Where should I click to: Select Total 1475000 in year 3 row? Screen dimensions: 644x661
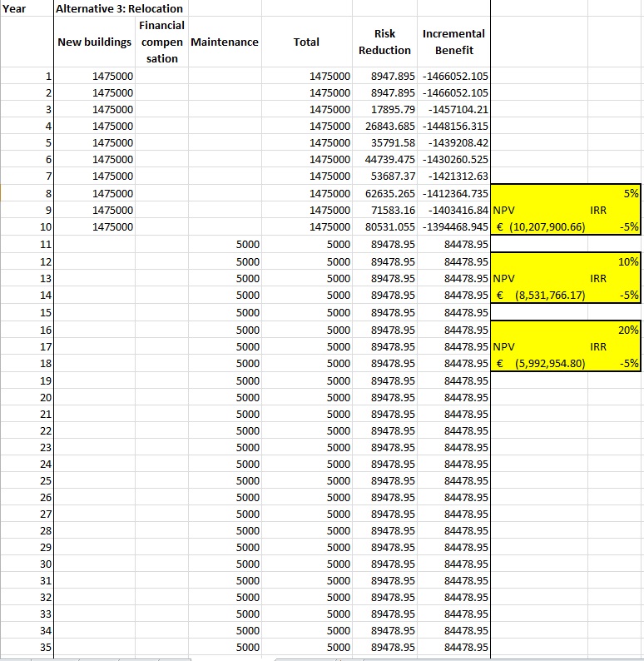click(307, 109)
